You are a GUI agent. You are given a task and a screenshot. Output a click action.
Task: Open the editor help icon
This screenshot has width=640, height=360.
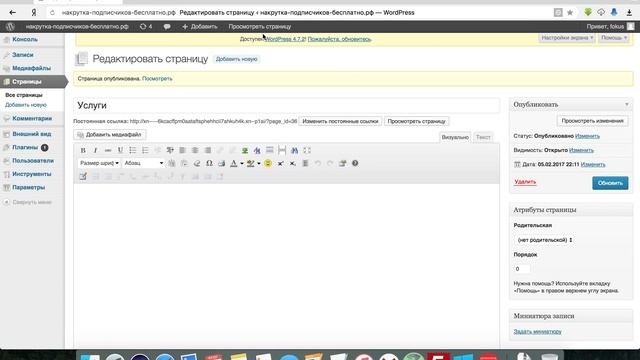pos(355,163)
